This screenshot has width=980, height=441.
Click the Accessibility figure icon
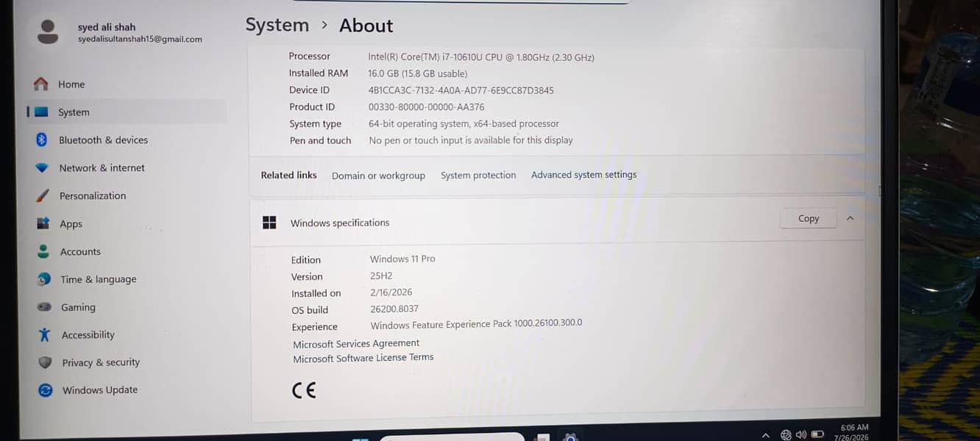tap(45, 334)
